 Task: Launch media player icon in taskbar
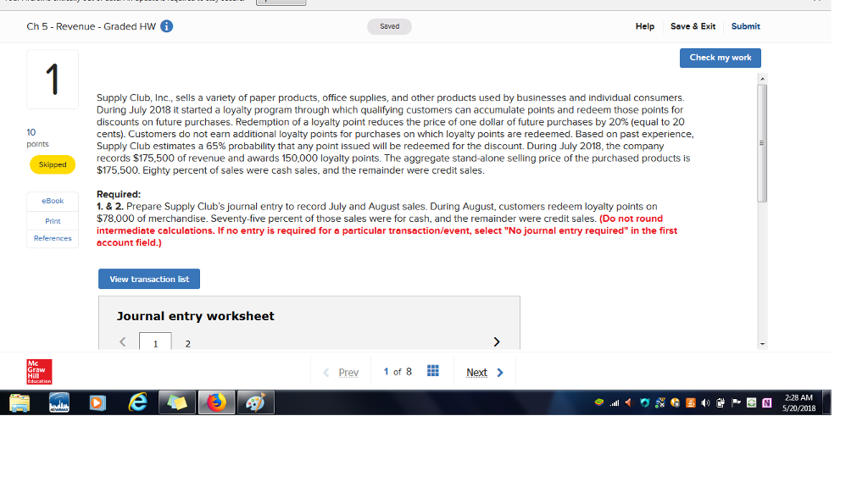pos(97,402)
